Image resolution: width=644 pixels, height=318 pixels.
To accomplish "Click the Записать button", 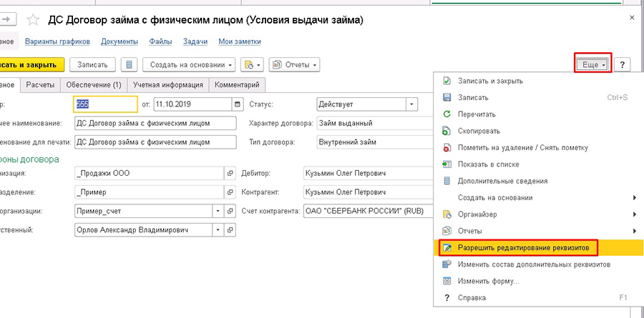I will (92, 65).
